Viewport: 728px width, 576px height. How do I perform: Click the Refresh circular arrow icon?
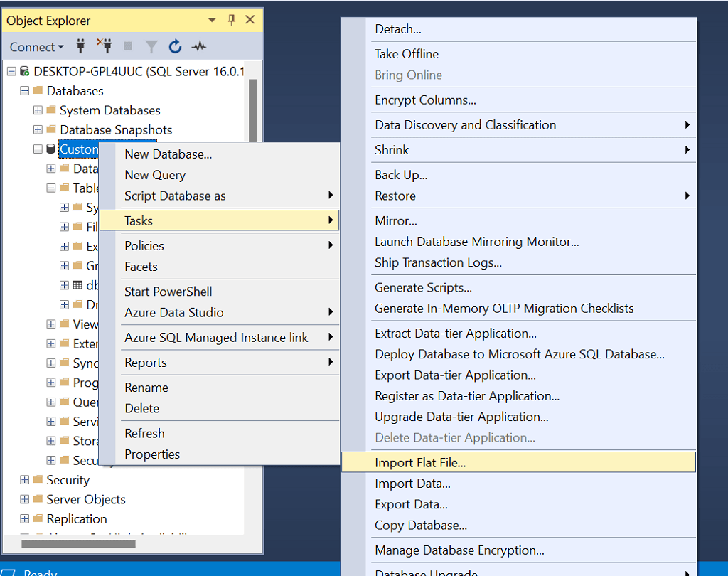tap(175, 46)
